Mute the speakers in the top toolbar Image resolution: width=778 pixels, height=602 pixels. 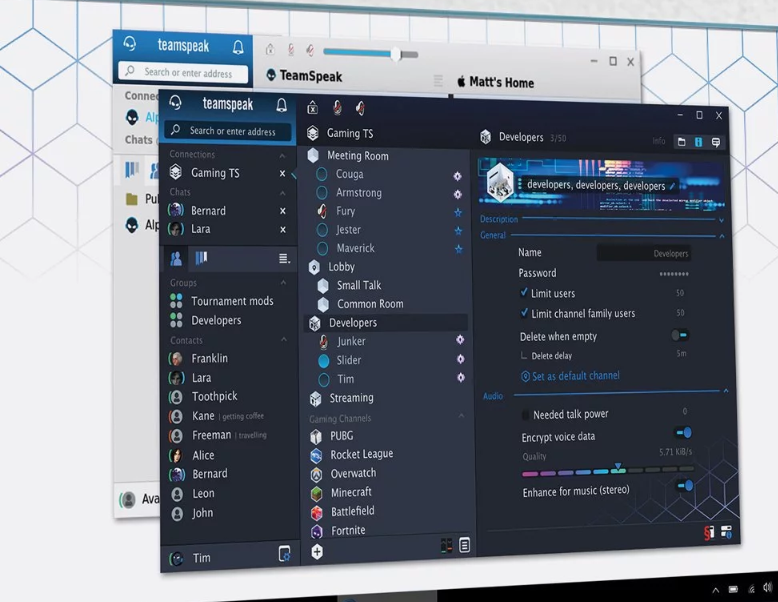point(361,108)
